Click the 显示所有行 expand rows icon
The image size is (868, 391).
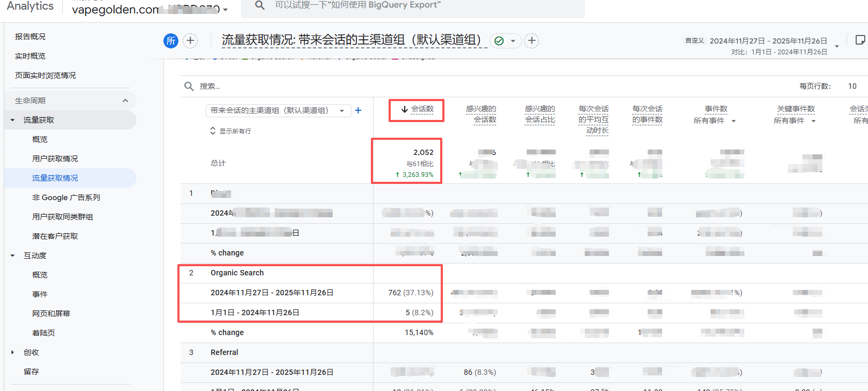pyautogui.click(x=213, y=131)
